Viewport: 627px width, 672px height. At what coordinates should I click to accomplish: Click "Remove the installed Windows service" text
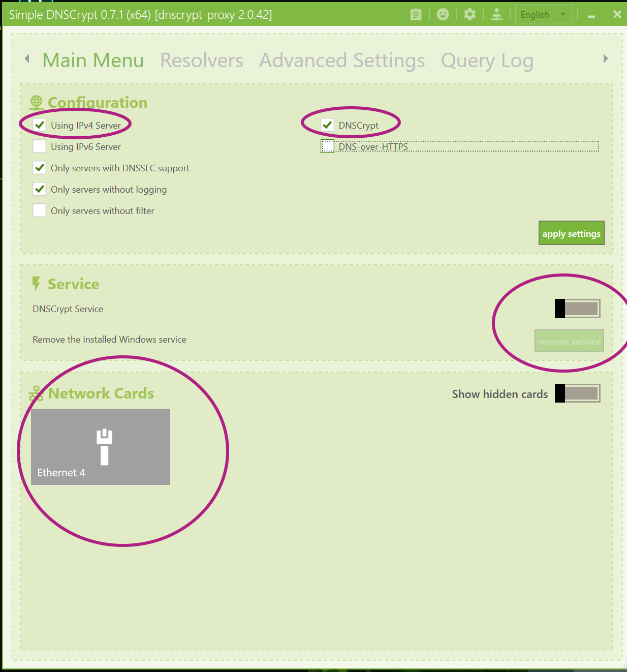109,340
